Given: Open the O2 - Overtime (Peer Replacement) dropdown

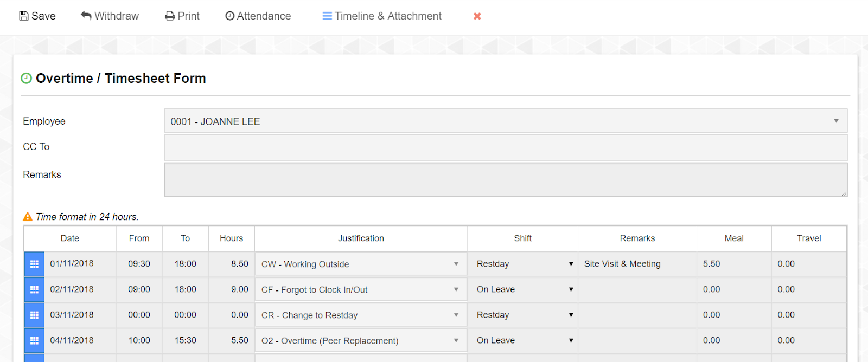Looking at the screenshot, I should (360, 340).
